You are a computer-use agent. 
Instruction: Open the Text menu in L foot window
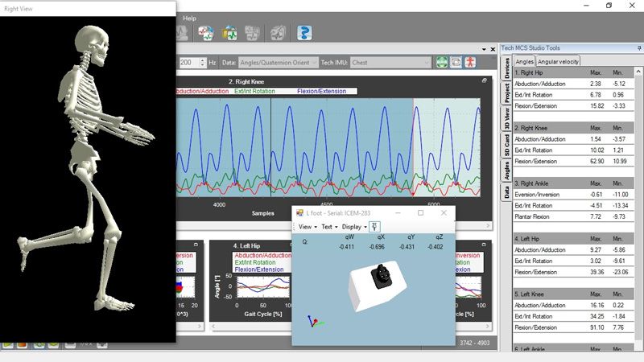point(329,227)
